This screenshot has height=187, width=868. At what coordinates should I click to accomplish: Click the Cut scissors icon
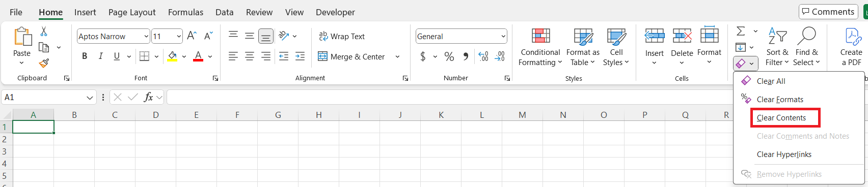click(44, 32)
